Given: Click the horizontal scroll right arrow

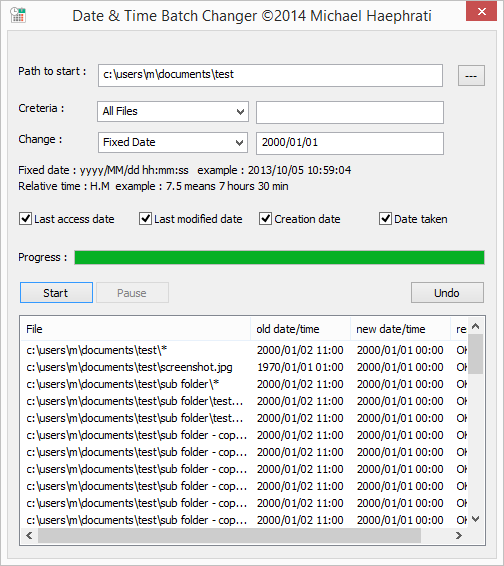Looking at the screenshot, I should [459, 535].
